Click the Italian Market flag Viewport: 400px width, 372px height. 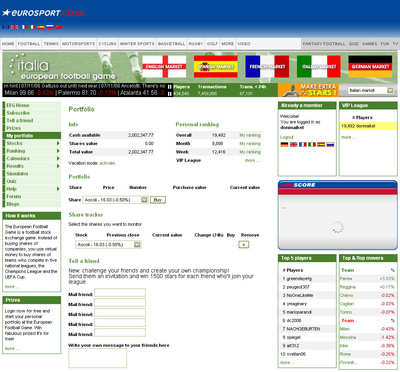coord(319,66)
